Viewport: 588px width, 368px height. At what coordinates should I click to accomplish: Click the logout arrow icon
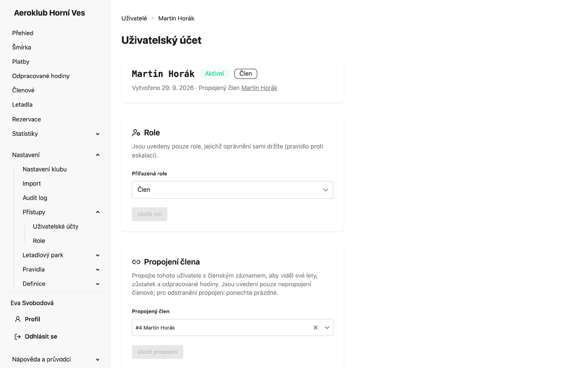click(18, 336)
